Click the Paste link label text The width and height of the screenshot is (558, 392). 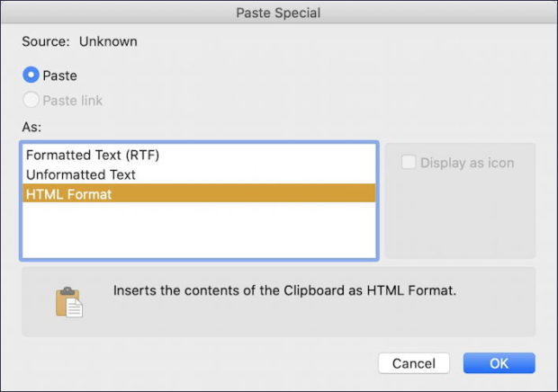tap(73, 101)
